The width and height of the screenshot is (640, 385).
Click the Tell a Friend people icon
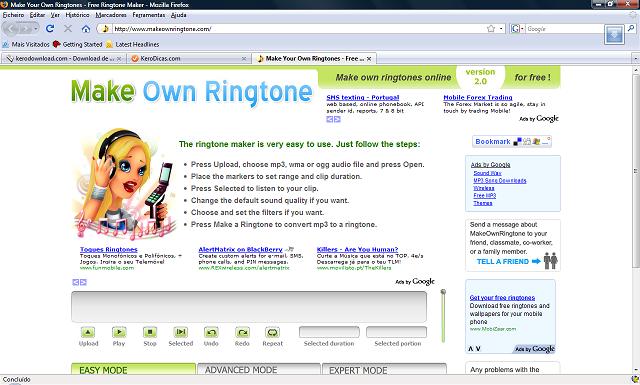pos(551,260)
